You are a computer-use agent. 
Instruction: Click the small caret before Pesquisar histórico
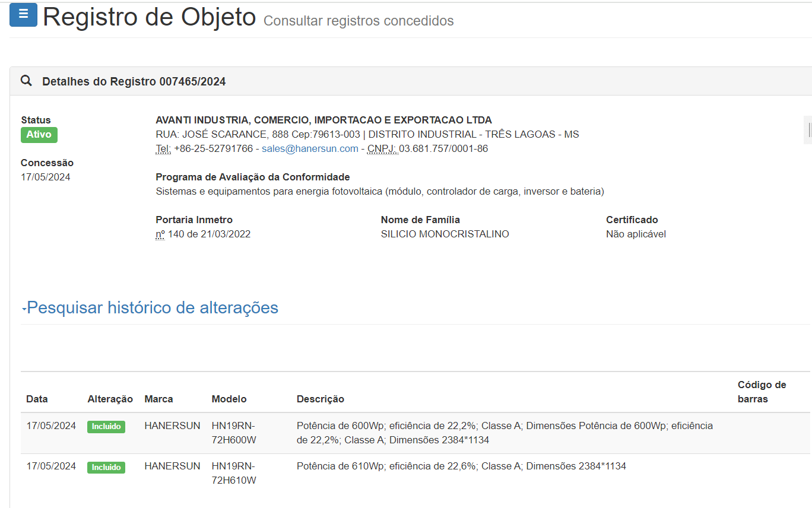click(24, 309)
